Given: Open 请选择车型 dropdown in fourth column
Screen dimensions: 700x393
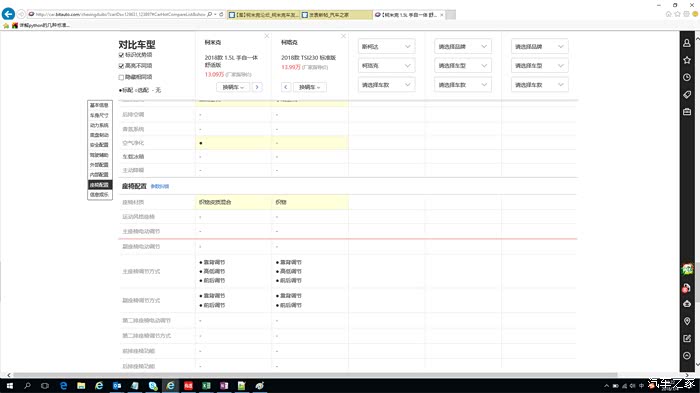Looking at the screenshot, I should click(x=462, y=66).
